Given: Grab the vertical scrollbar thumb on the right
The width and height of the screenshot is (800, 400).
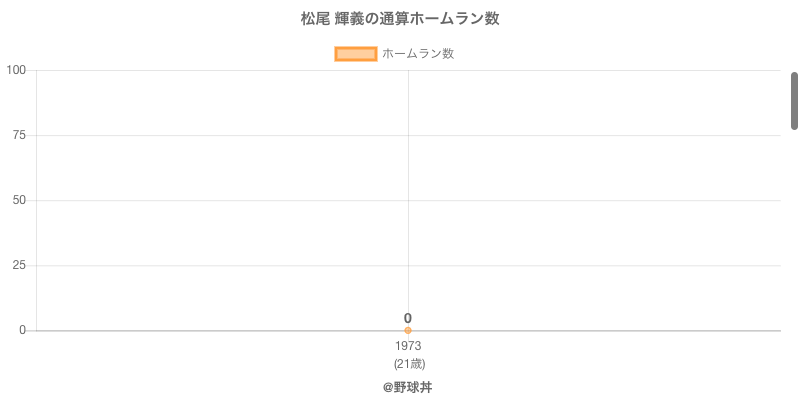Looking at the screenshot, I should click(x=795, y=100).
